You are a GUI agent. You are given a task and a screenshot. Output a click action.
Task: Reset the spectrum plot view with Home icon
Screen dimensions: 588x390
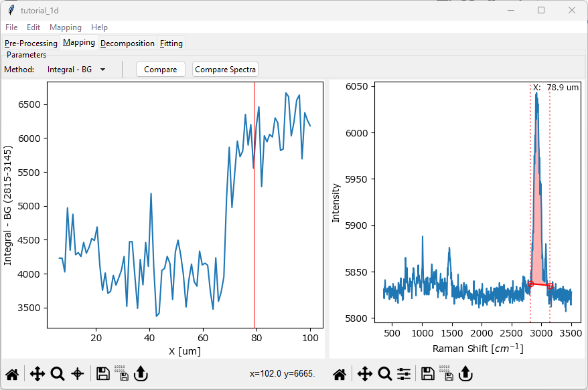pyautogui.click(x=340, y=374)
